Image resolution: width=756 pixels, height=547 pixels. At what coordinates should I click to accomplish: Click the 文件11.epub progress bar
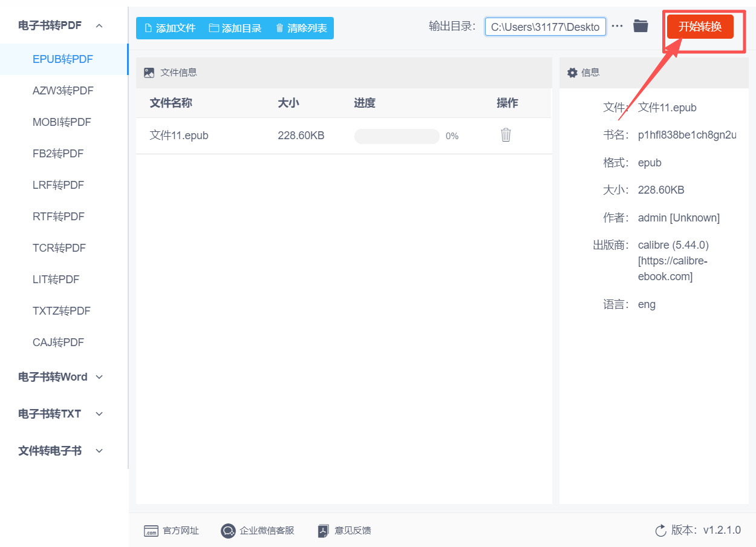tap(397, 136)
